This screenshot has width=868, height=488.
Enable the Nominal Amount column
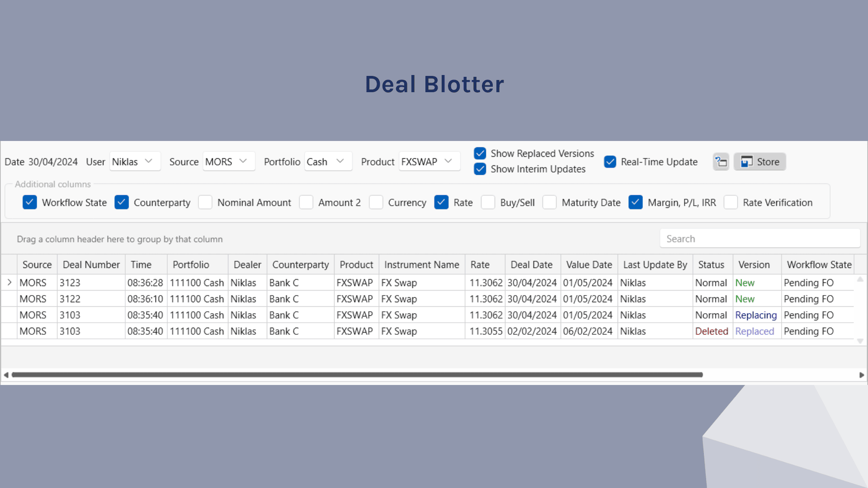click(205, 202)
